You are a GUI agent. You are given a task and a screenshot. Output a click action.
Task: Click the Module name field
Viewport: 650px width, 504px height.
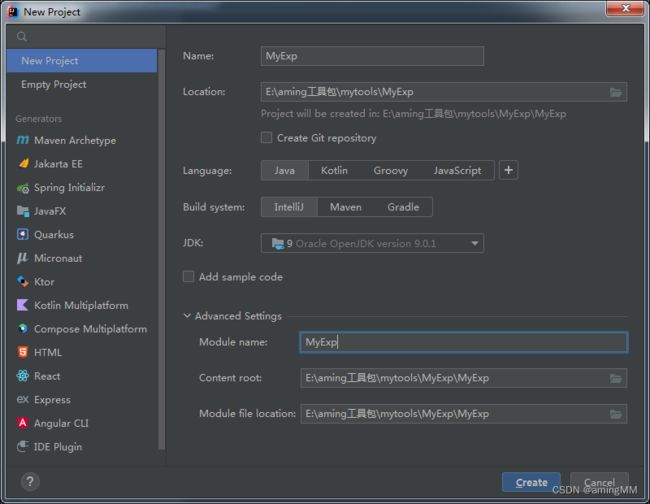tap(463, 342)
